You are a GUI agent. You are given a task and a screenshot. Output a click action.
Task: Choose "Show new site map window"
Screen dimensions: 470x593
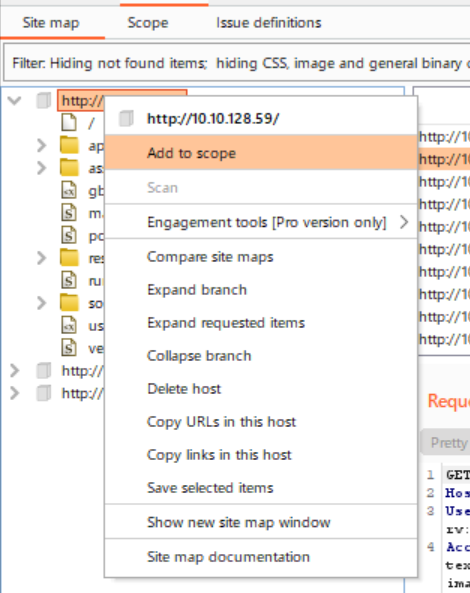[x=261, y=522]
